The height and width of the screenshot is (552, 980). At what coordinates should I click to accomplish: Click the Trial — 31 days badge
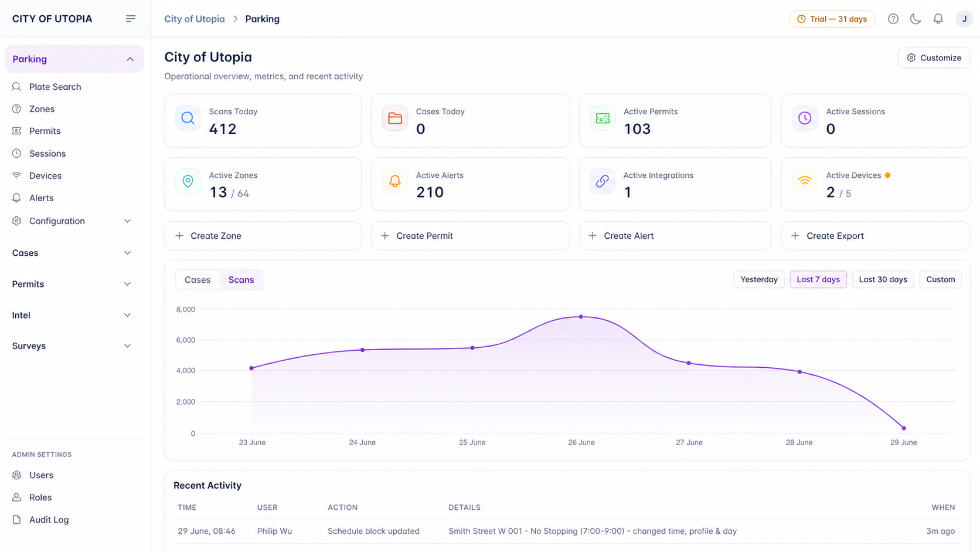click(x=832, y=19)
